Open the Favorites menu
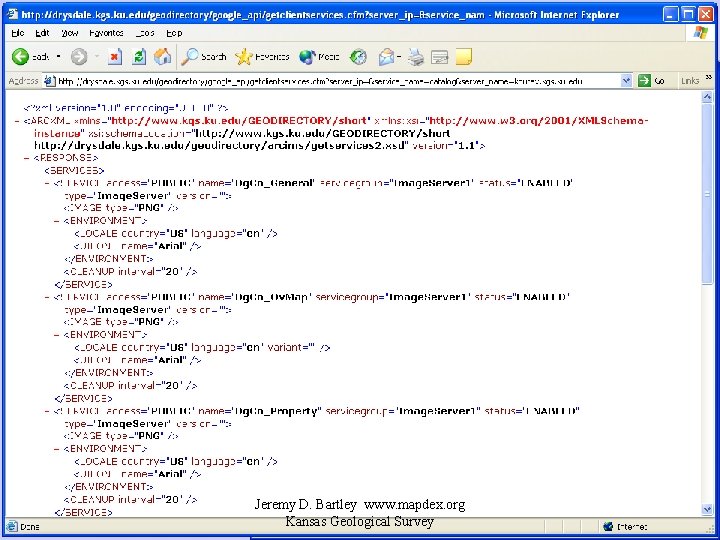 [x=107, y=33]
